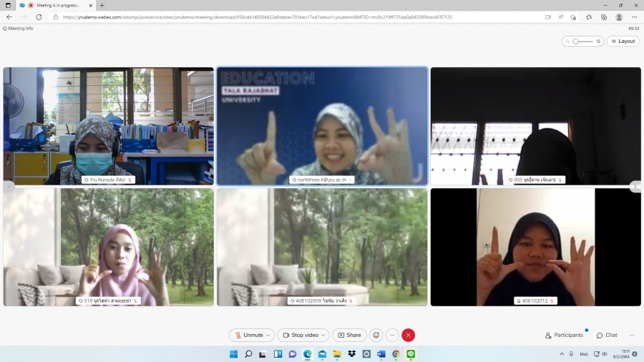Click the Share content button
Screen dimensions: 644x362
(x=349, y=335)
